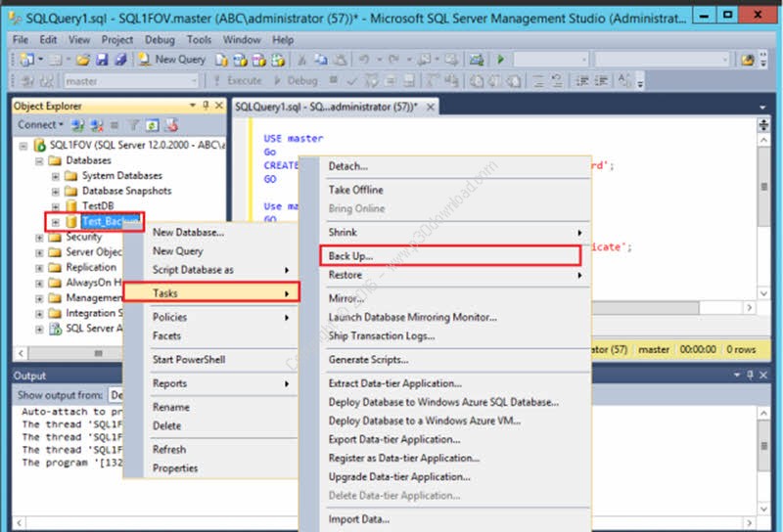Select Take Offline in the submenu
Image resolution: width=783 pixels, height=532 pixels.
[355, 190]
